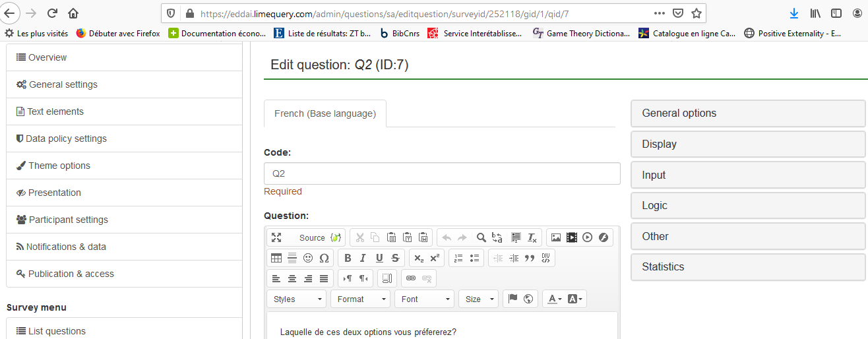This screenshot has width=868, height=339.
Task: Open the special character picker
Action: coord(324,258)
